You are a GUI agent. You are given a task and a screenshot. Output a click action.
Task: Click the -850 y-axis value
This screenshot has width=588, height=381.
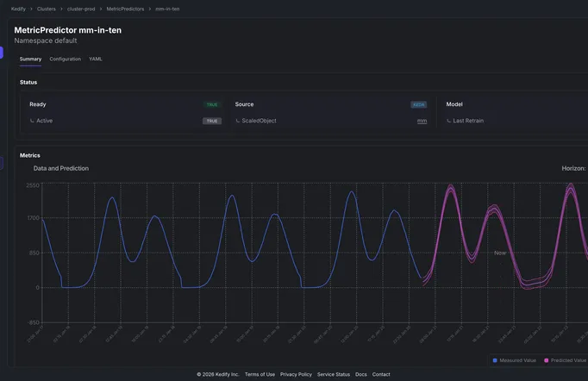click(33, 322)
